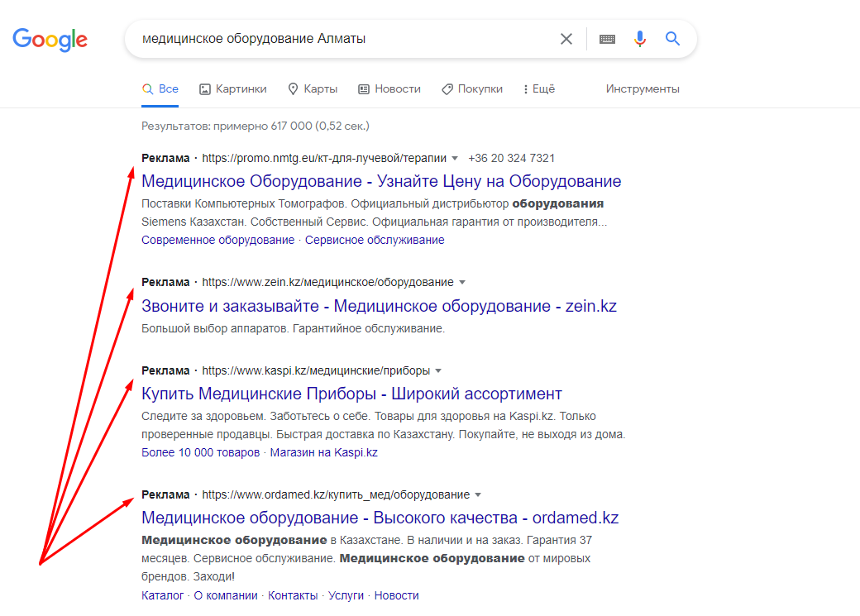
Task: Go to Google homepage via logo
Action: click(50, 40)
